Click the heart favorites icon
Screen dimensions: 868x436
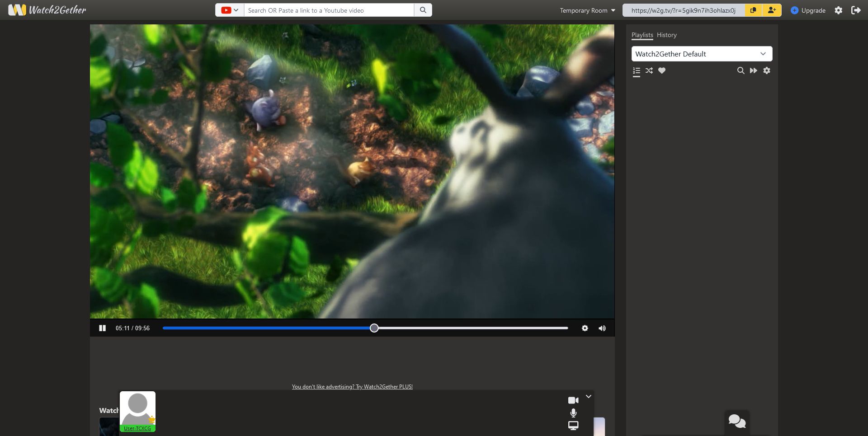tap(662, 70)
